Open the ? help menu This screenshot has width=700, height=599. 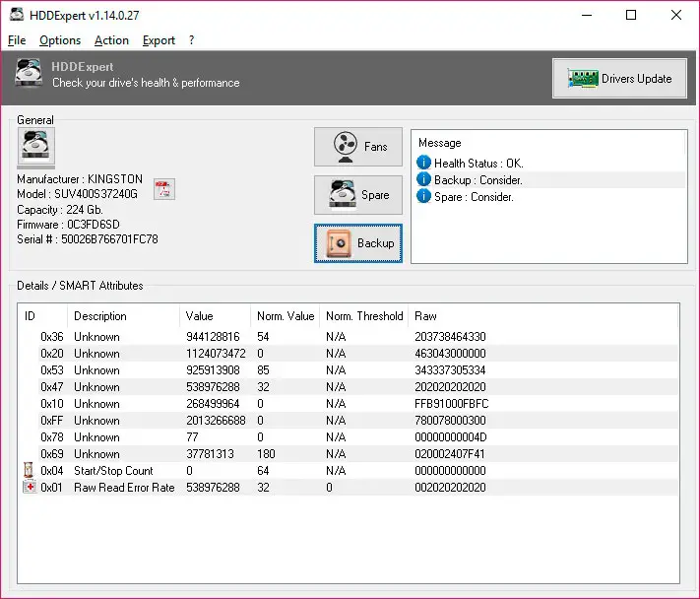coord(192,40)
